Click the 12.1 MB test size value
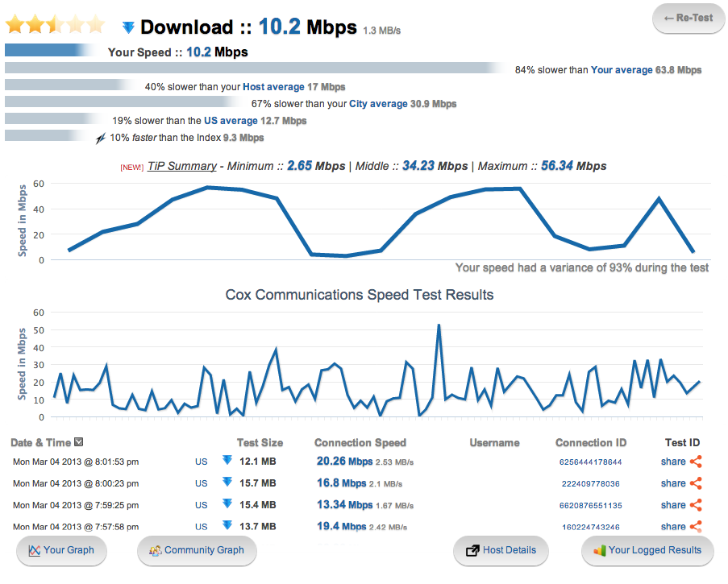The height and width of the screenshot is (584, 728). (258, 462)
